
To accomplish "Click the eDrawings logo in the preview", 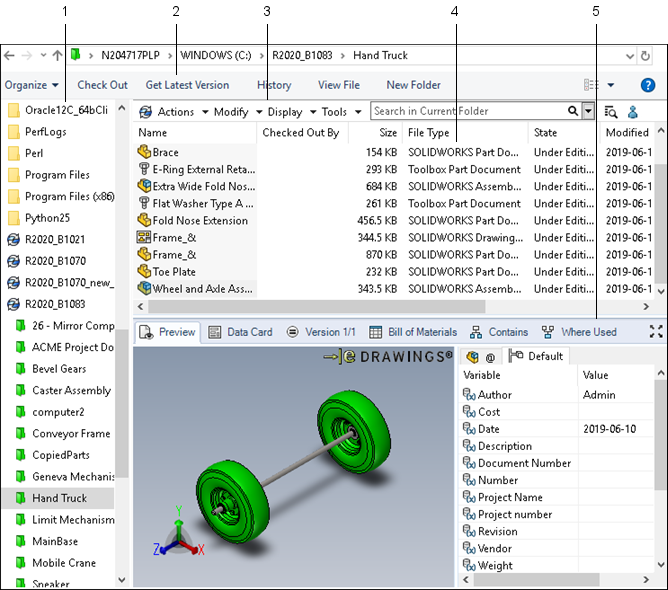I will tap(388, 357).
